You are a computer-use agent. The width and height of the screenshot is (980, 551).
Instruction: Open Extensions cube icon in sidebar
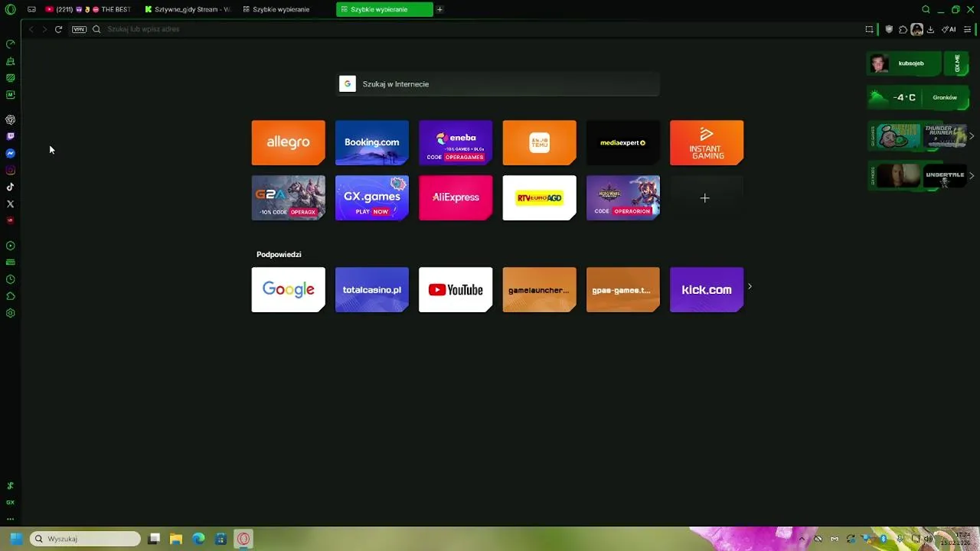(10, 296)
